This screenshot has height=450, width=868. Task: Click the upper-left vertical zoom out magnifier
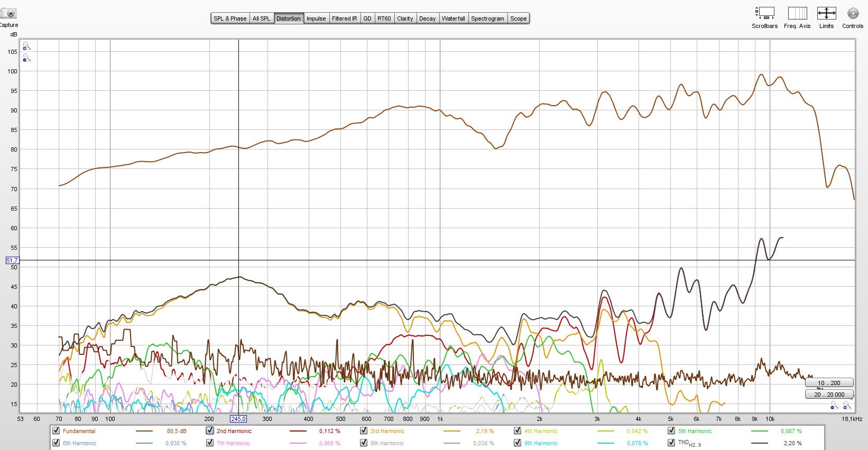coord(26,59)
